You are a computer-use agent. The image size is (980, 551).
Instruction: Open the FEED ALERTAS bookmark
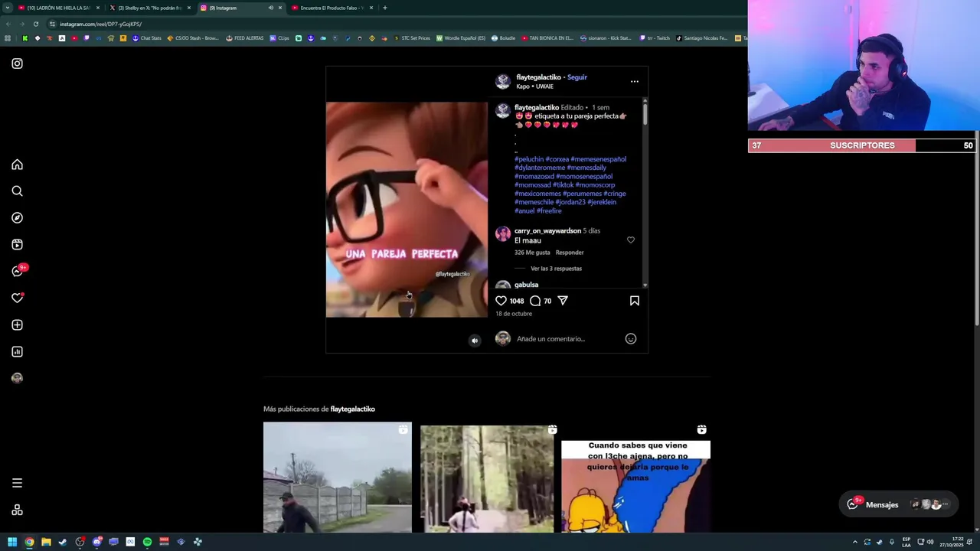[244, 37]
